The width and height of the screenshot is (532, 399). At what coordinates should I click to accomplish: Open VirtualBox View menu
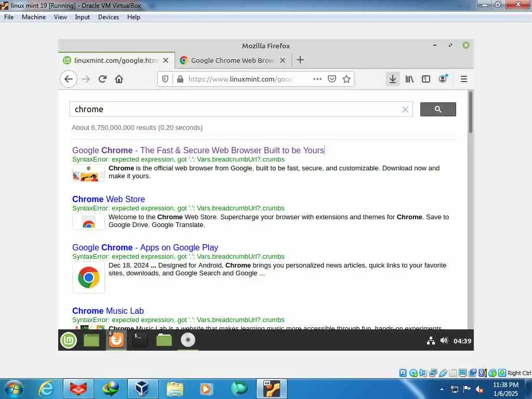tap(60, 17)
